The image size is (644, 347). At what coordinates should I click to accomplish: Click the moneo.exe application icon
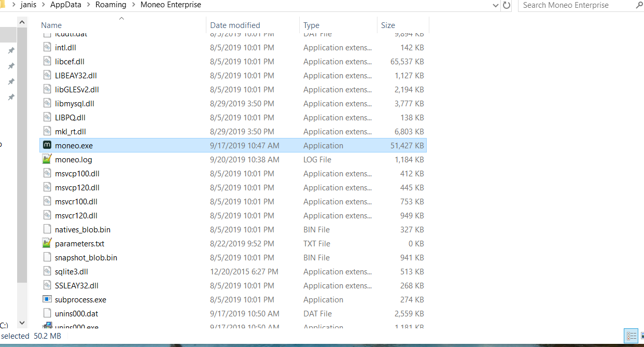47,146
